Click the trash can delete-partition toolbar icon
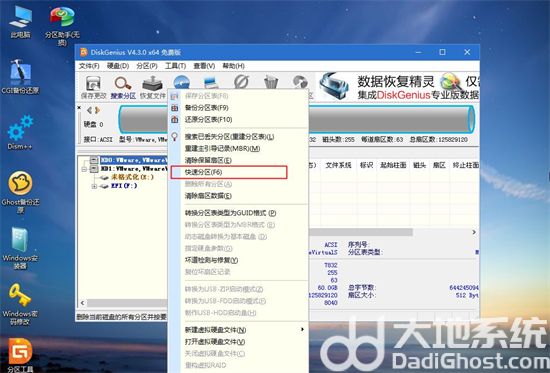Viewport: 550px width, 373px height. 270,82
